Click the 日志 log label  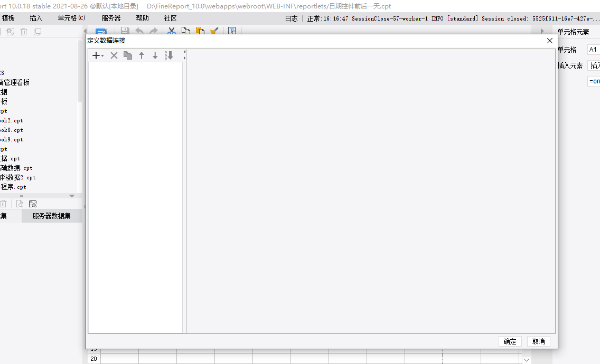pos(291,18)
